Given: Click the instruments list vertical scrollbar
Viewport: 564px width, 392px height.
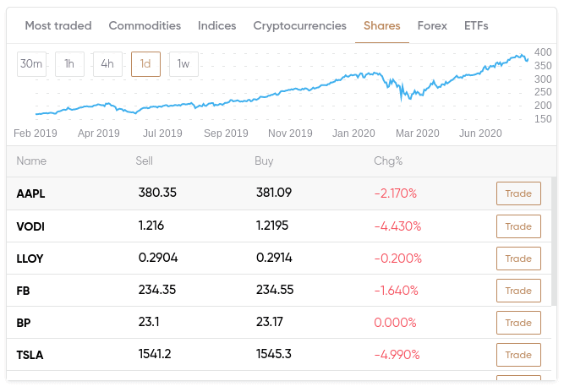Looking at the screenshot, I should pos(554,242).
